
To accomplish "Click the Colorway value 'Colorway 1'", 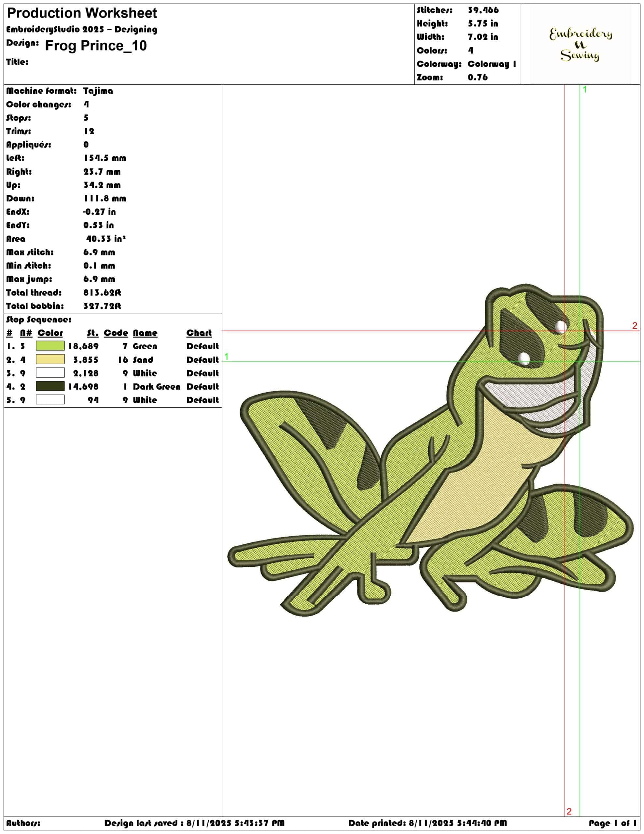I will point(492,64).
